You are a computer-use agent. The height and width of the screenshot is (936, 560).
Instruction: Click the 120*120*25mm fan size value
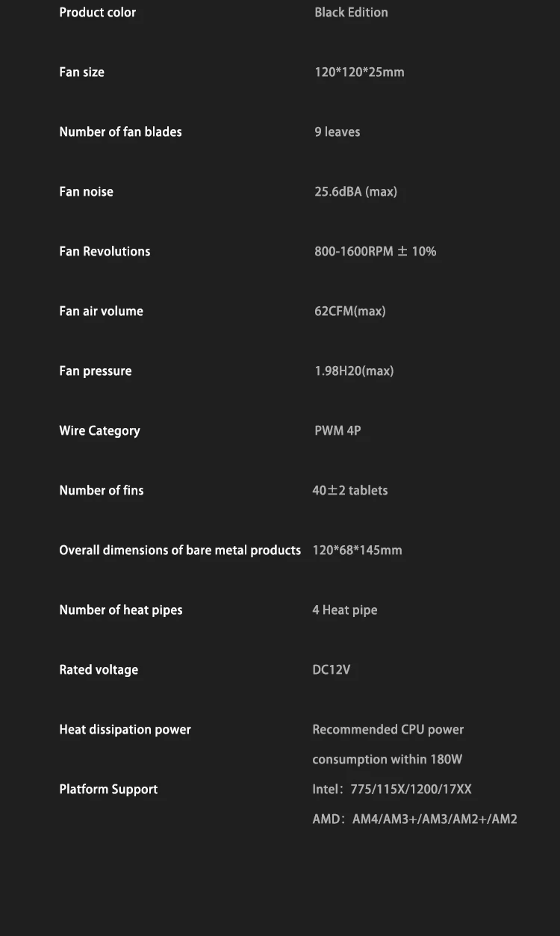(x=359, y=72)
